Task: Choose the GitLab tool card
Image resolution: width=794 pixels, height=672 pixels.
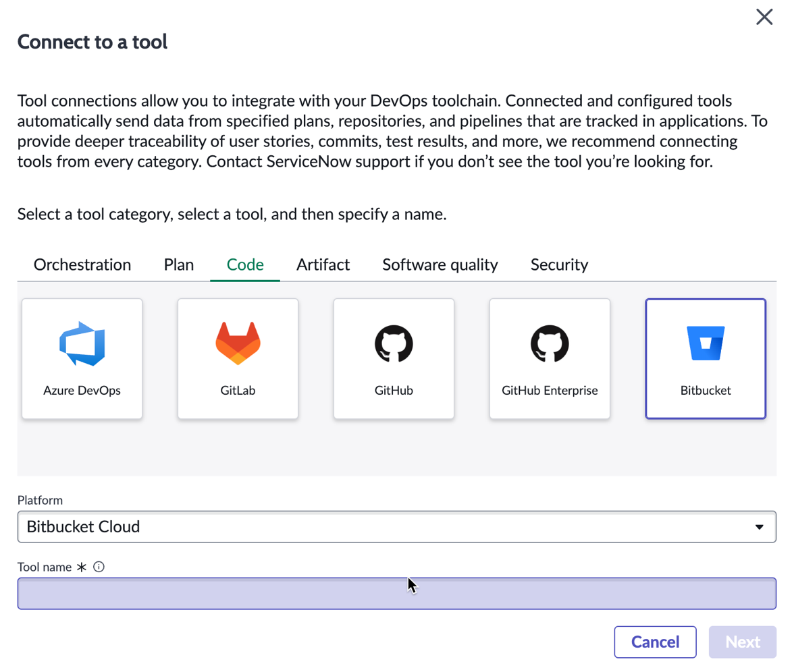Action: pos(238,359)
